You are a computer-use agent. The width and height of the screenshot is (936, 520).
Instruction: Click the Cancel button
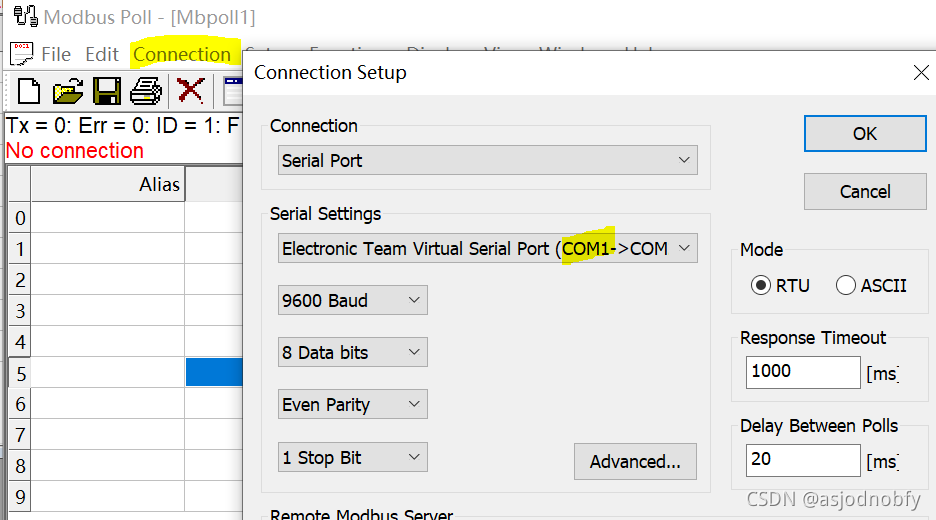click(865, 192)
